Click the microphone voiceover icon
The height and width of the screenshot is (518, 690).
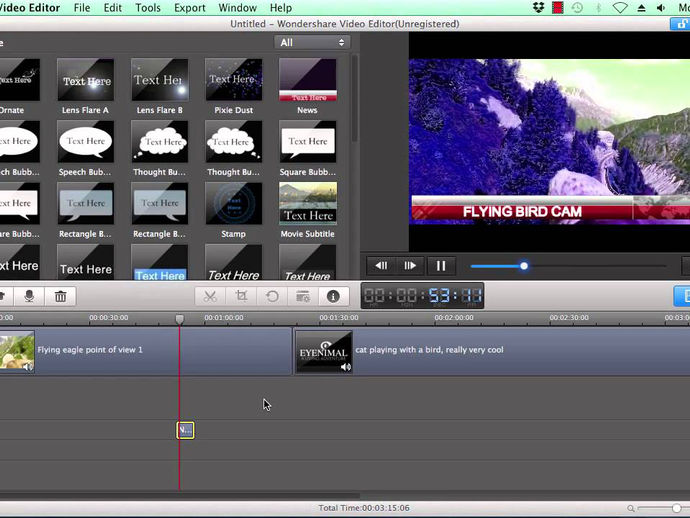click(x=29, y=296)
